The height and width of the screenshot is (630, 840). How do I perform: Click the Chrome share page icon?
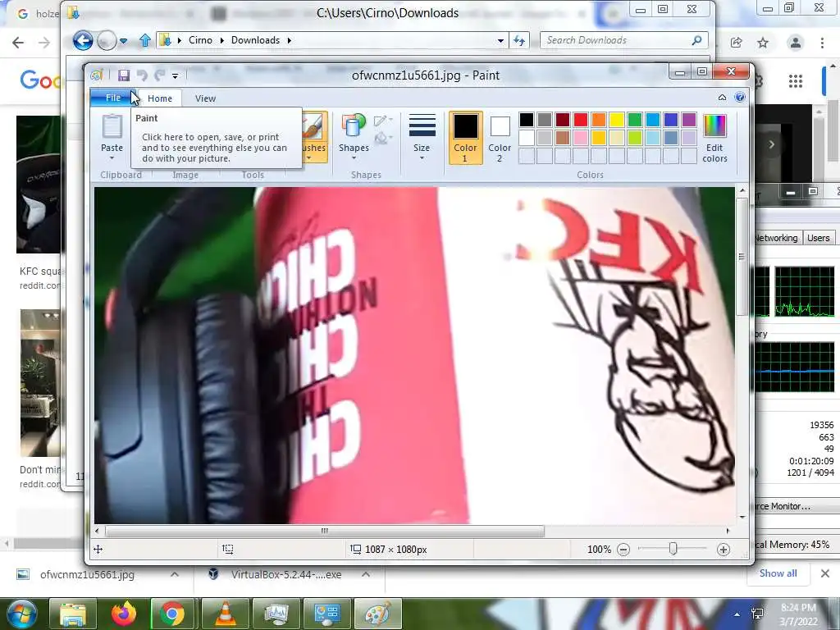click(736, 43)
